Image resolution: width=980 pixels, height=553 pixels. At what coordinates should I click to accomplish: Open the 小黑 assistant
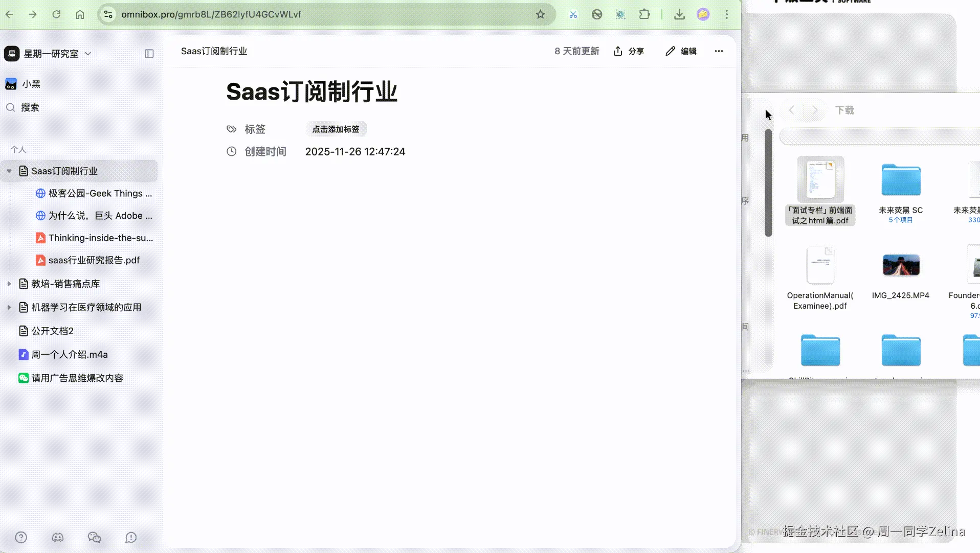click(23, 84)
